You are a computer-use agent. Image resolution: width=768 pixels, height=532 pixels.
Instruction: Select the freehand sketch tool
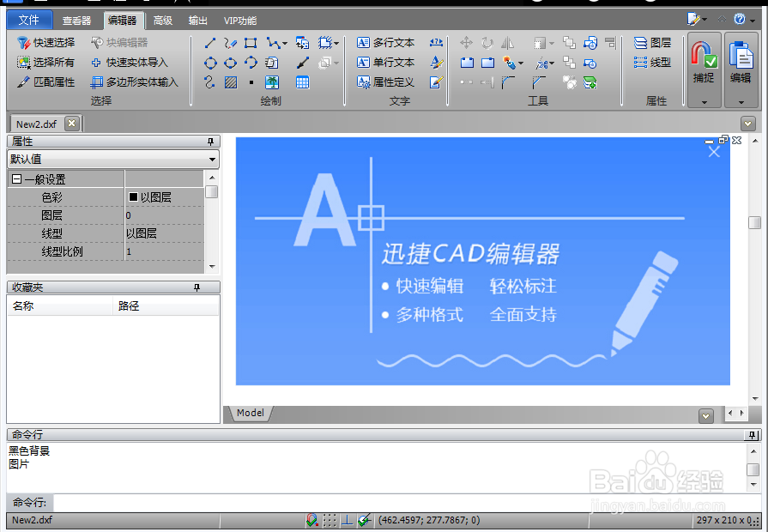click(x=230, y=43)
